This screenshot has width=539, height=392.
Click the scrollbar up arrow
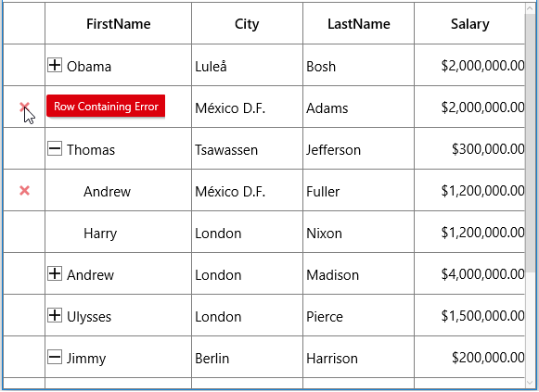[530, 8]
